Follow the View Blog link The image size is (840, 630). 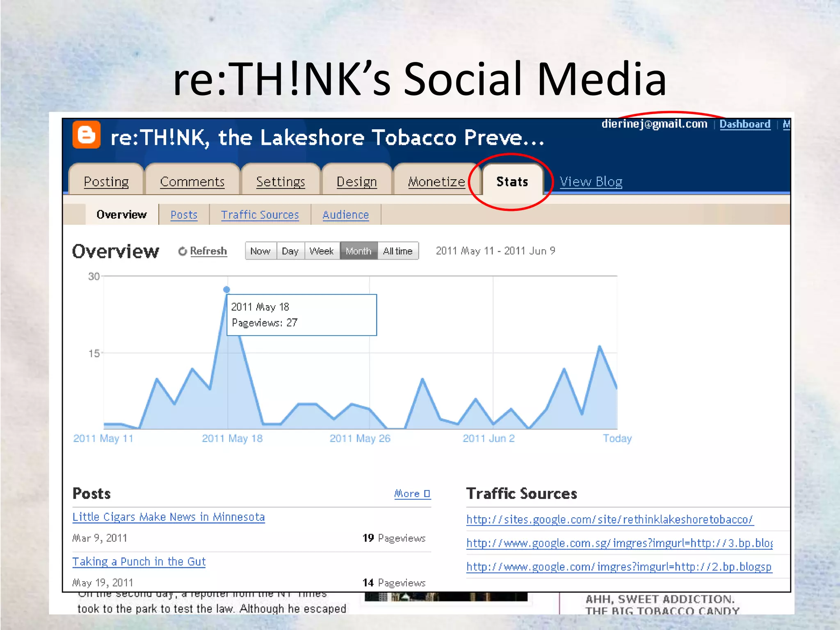click(x=591, y=181)
